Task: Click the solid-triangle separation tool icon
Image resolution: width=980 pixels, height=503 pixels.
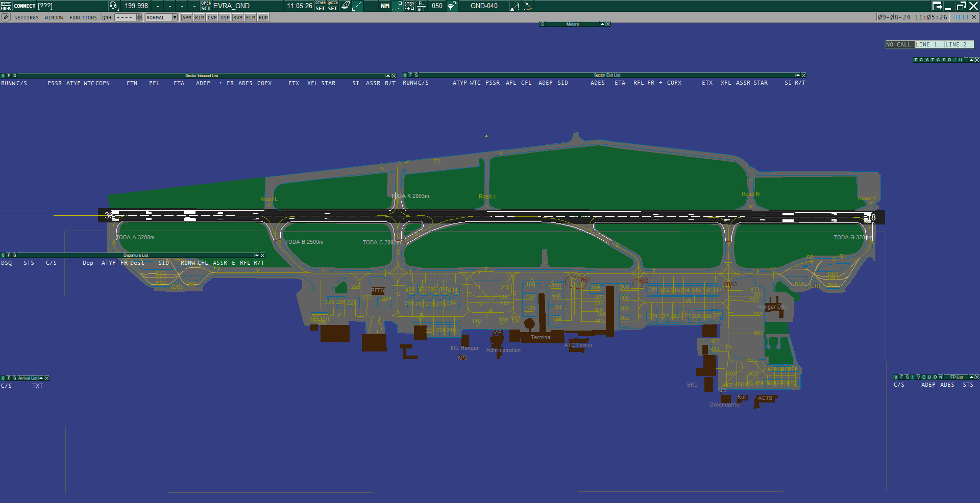Action: pos(515,6)
